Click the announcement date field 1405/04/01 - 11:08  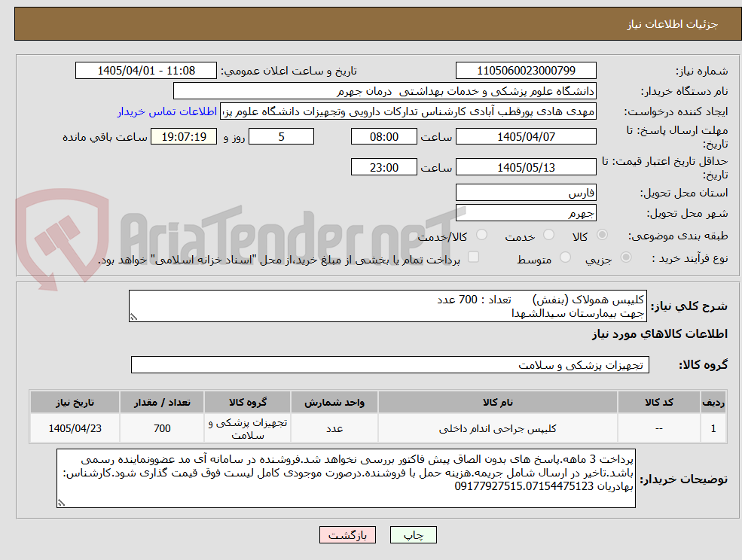tap(145, 71)
